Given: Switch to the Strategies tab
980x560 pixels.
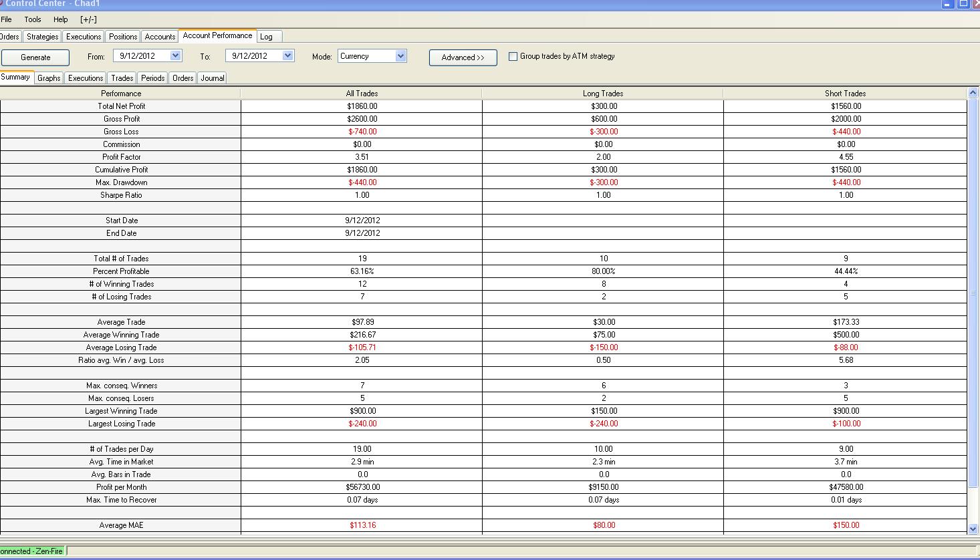Looking at the screenshot, I should click(x=43, y=37).
